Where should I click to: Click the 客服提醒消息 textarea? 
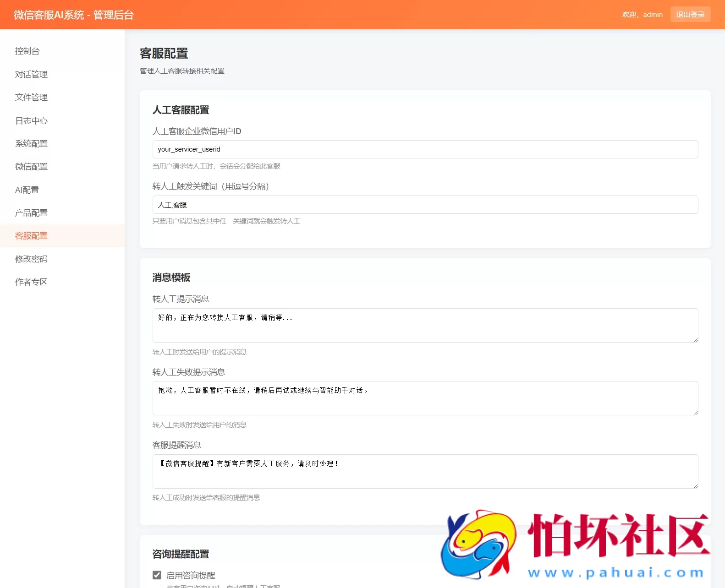click(x=425, y=471)
